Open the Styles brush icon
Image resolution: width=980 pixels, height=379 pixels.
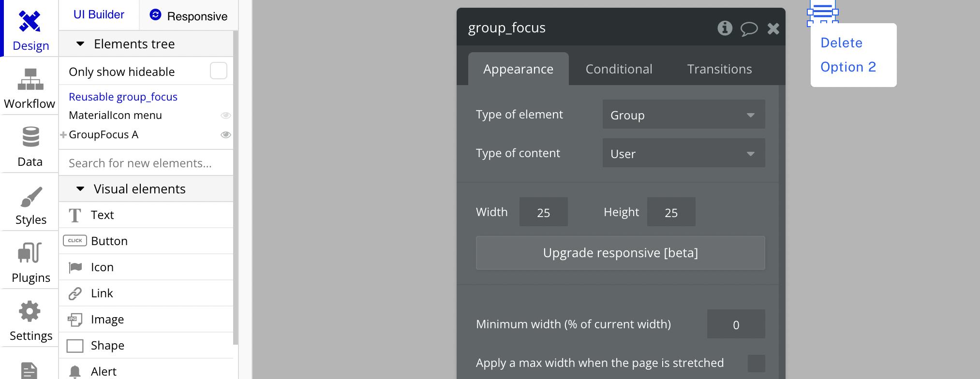pos(31,196)
